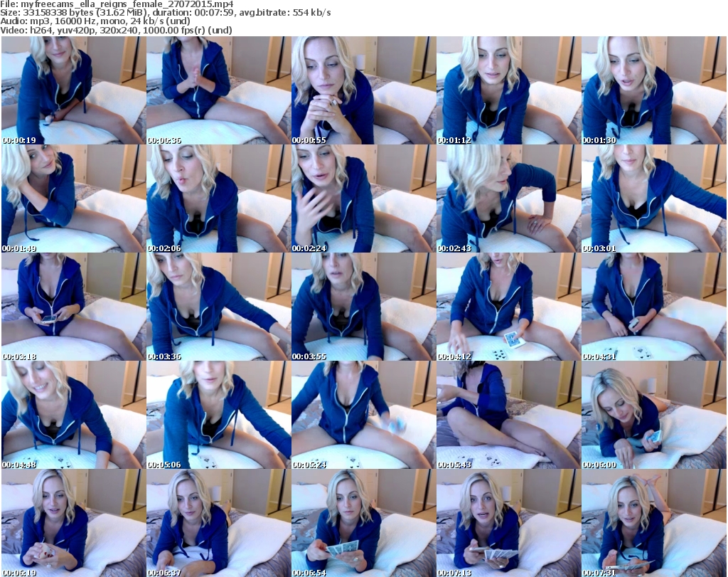Select the thumbnail stamped 00:04:12
728x577 pixels.
508,307
